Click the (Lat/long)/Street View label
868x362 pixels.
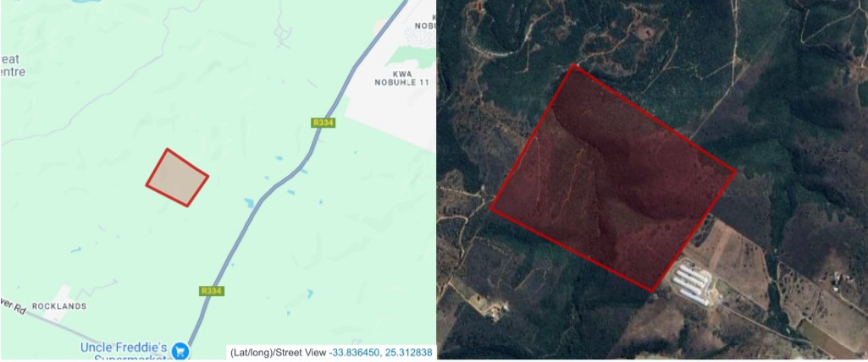coord(279,352)
